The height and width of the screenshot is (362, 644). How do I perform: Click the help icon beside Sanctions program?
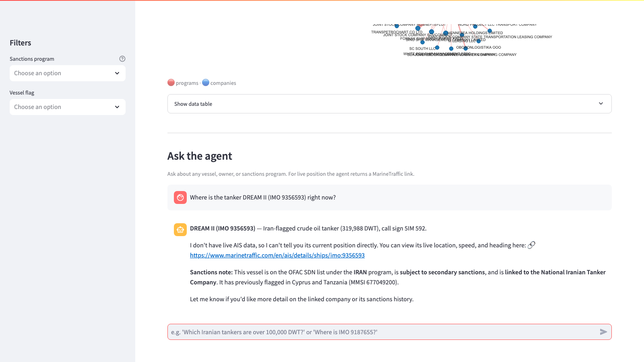pyautogui.click(x=122, y=59)
